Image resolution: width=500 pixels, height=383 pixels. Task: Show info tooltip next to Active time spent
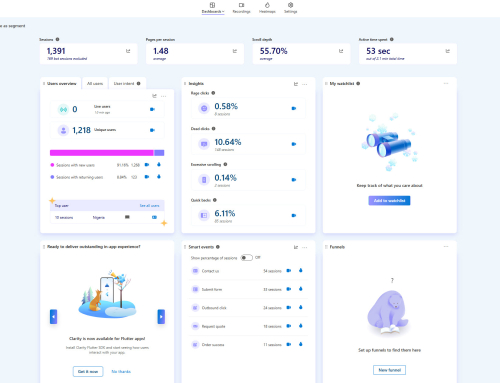[392, 39]
